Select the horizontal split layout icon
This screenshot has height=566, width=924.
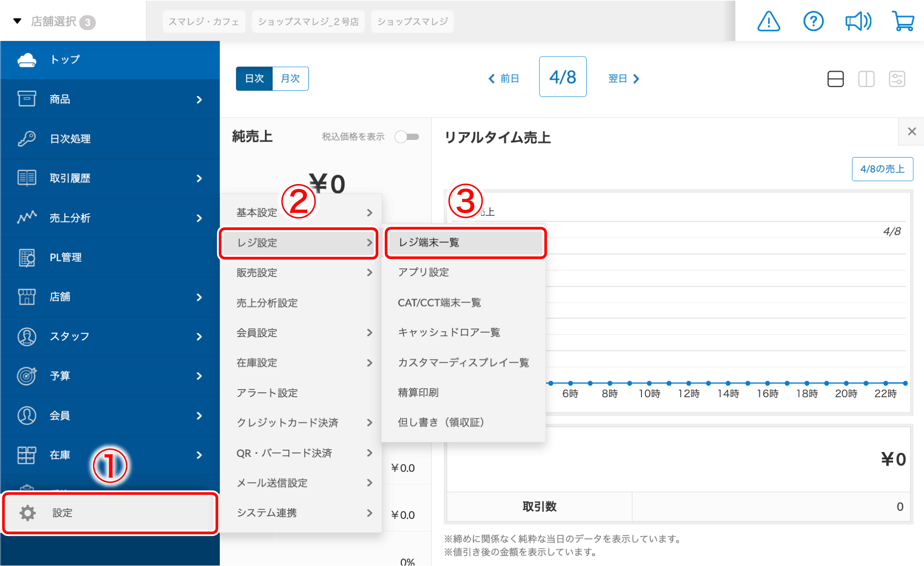tap(835, 79)
